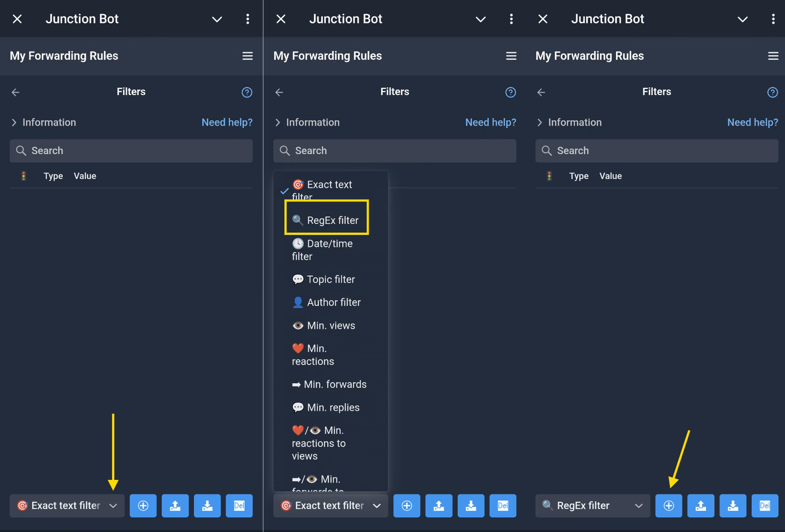Click collapse chevron in right Junction Bot header

click(743, 19)
